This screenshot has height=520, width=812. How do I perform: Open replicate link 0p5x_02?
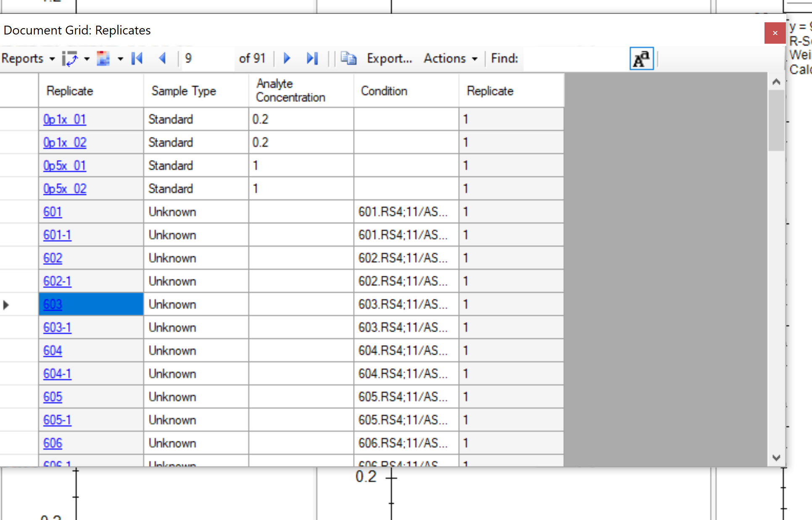click(65, 189)
